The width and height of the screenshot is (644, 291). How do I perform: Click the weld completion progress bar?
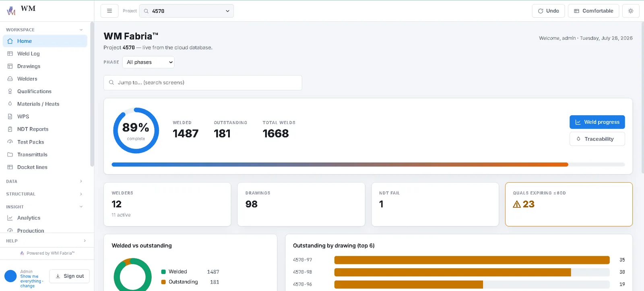pos(368,164)
